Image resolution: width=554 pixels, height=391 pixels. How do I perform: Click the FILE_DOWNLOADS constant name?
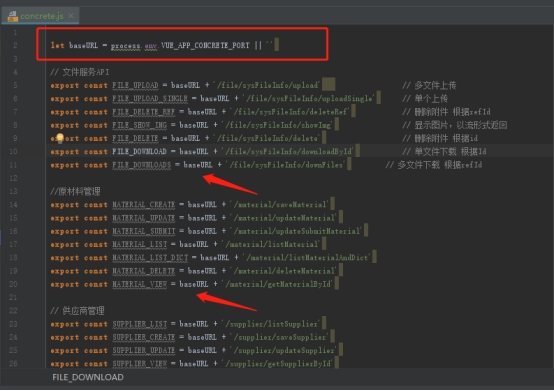point(142,165)
